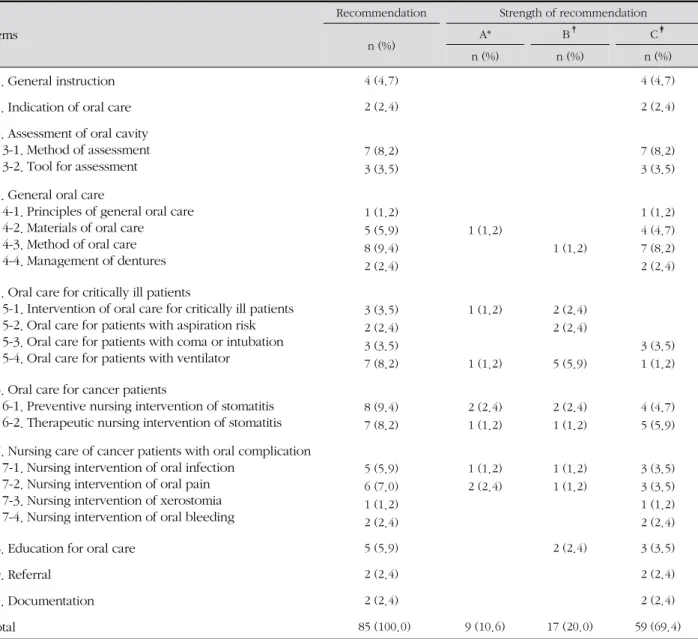
Task: Click '2 (2.4)' C value in Referral row
Action: [657, 574]
